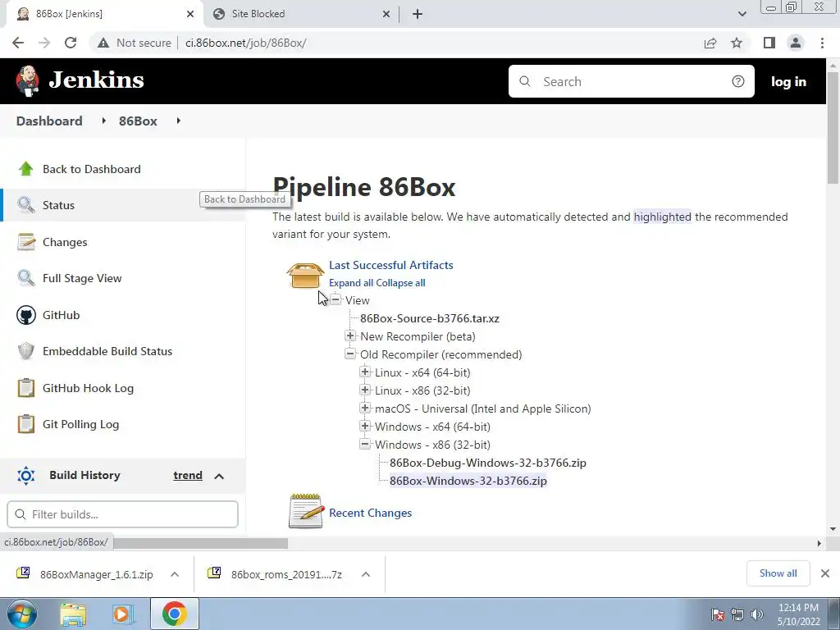The image size is (840, 630).
Task: Expand Linux - x86 (32-bit) node
Action: point(365,390)
